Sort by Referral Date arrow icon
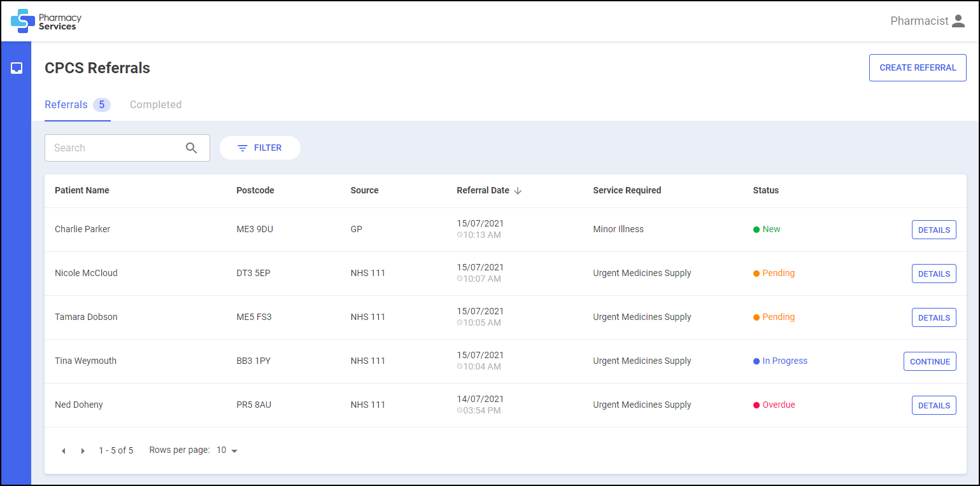 pos(518,191)
